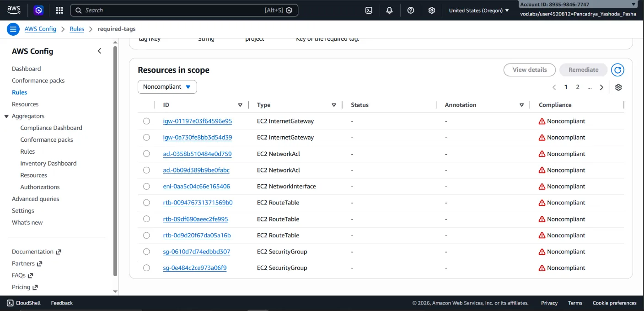The image size is (644, 311).
Task: Go to the next results page
Action: click(x=601, y=87)
